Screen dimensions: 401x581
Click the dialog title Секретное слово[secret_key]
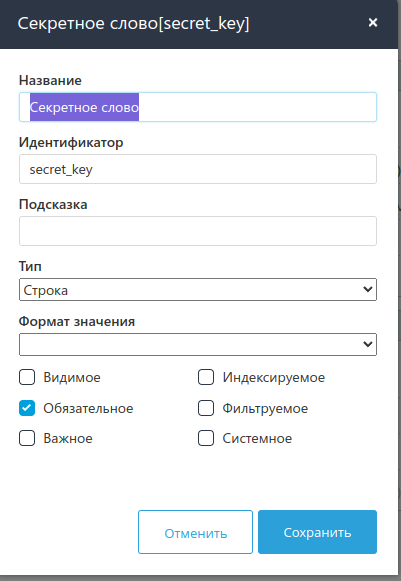click(x=133, y=24)
